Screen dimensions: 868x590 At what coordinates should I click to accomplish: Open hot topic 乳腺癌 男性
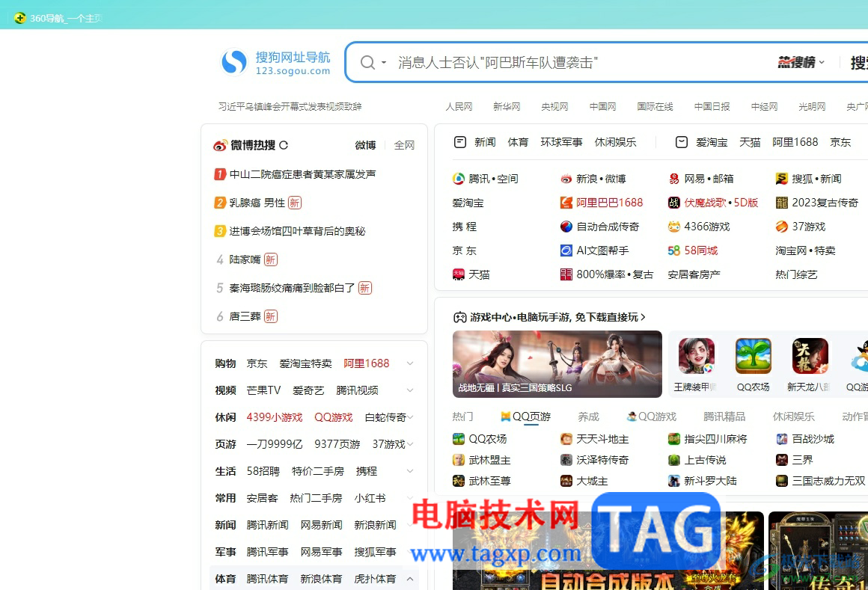(x=257, y=203)
